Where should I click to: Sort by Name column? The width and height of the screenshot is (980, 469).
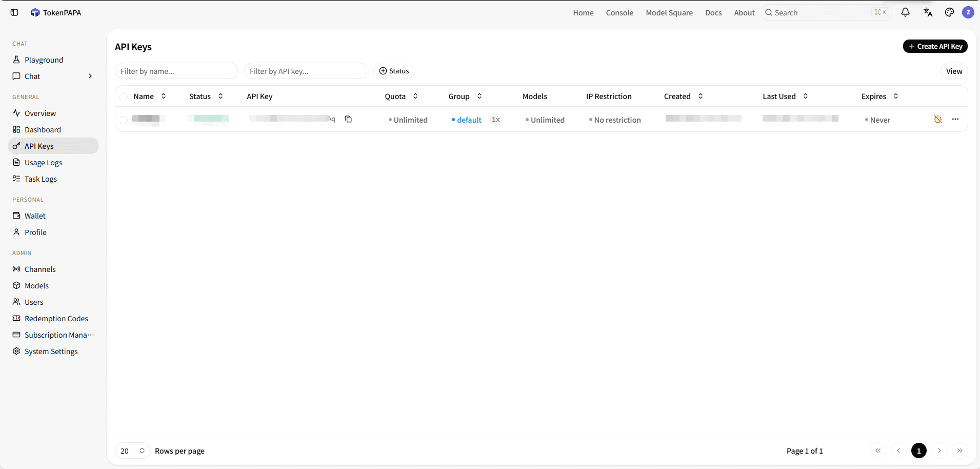[x=150, y=96]
